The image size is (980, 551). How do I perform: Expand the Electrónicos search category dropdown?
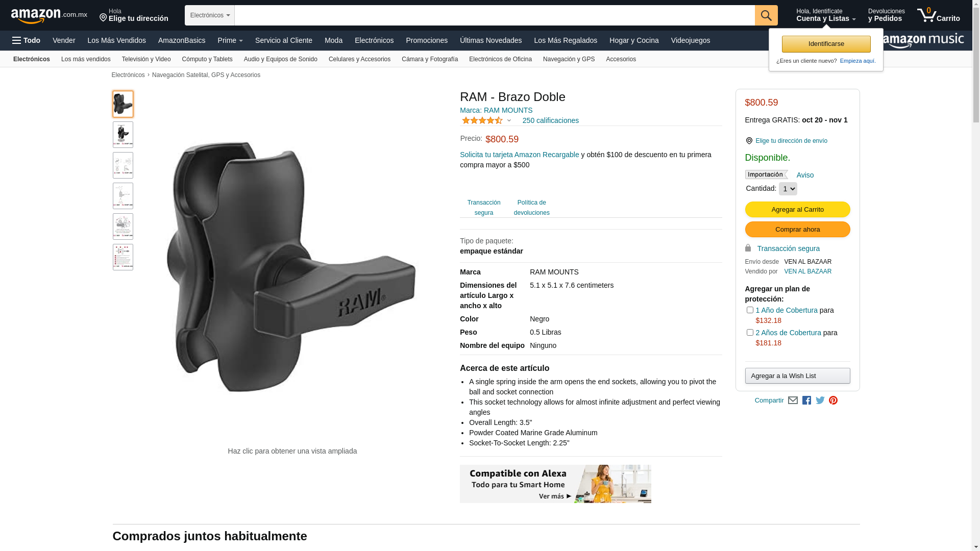(x=210, y=15)
